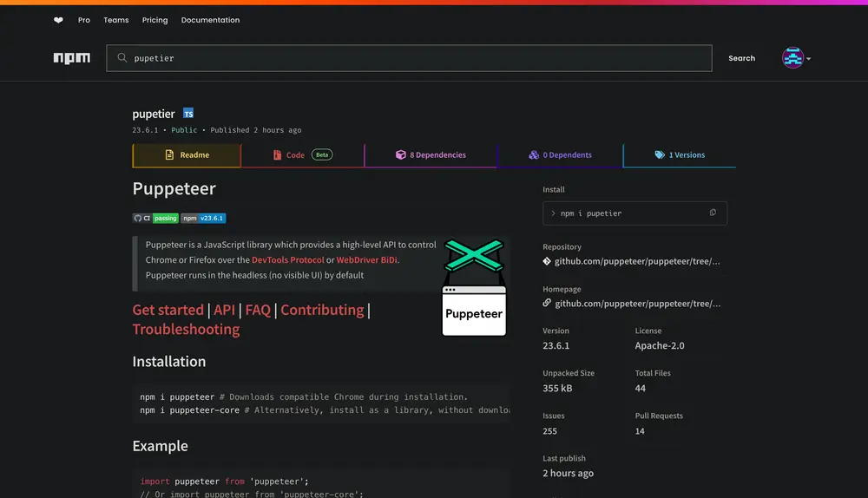The height and width of the screenshot is (498, 868).
Task: Click the Puppeteer logo image
Action: pos(474,287)
